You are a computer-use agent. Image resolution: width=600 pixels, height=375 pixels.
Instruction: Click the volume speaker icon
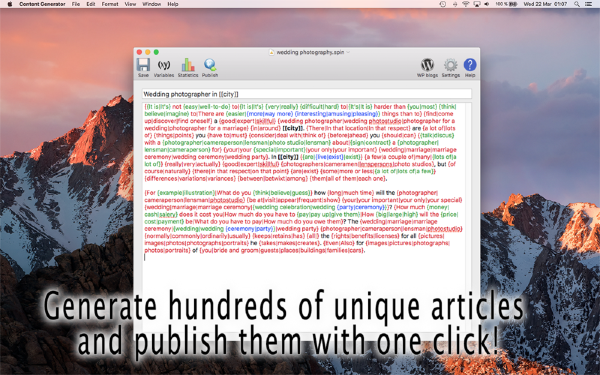coord(487,4)
